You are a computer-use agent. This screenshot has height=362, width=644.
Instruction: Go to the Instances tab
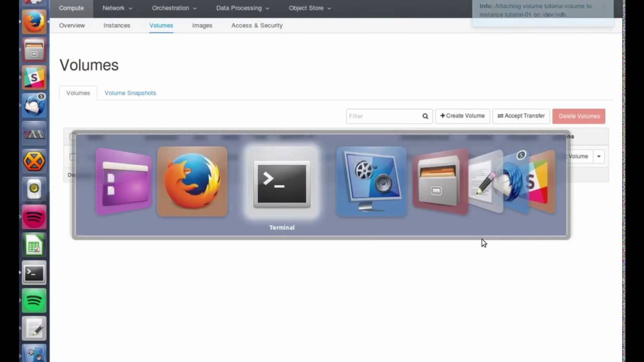coord(117,25)
